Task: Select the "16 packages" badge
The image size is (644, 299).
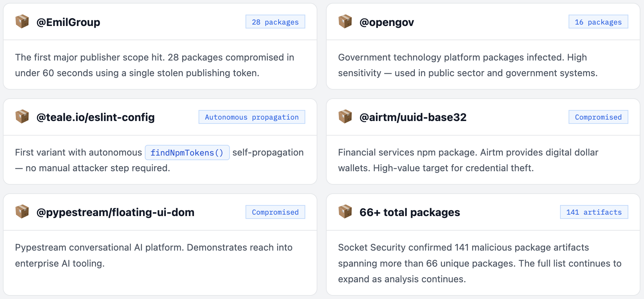Action: coord(598,22)
